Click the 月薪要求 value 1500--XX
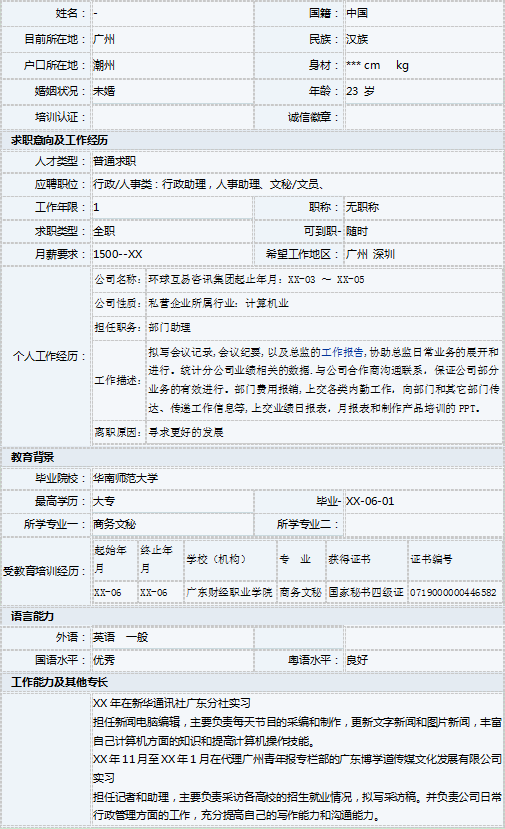 tap(118, 254)
